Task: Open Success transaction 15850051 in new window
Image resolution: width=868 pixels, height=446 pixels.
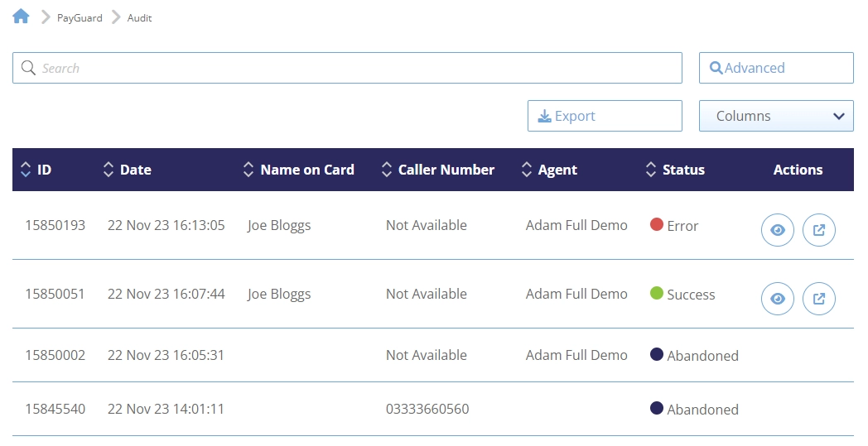Action: [x=818, y=300]
